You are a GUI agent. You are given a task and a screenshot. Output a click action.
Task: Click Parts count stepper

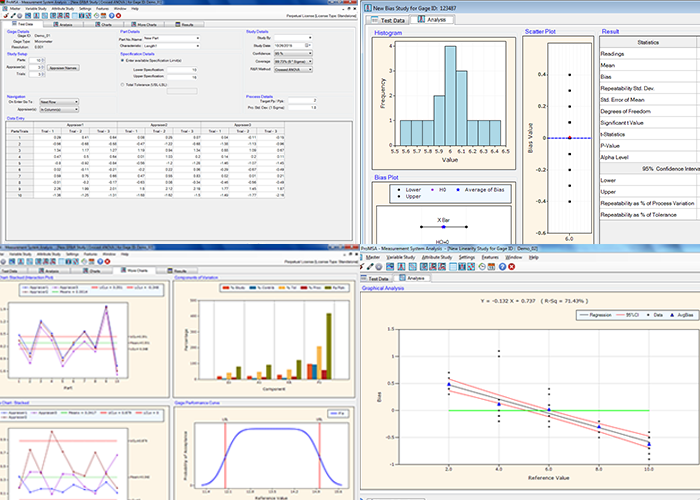43,60
